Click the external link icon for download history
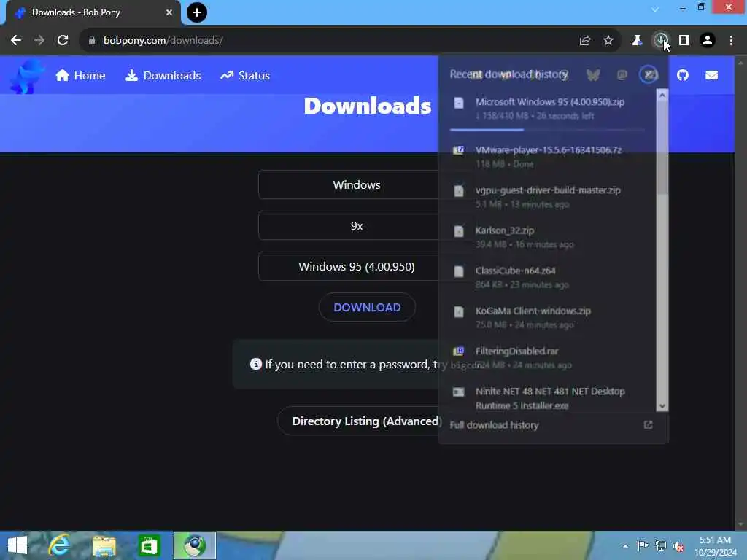The height and width of the screenshot is (560, 747). point(648,425)
